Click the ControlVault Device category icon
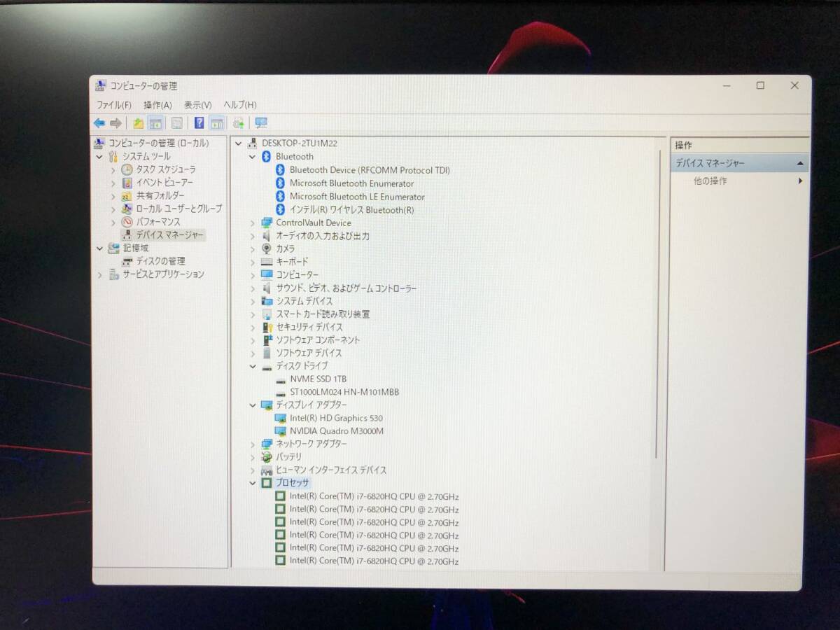This screenshot has width=840, height=630. [x=267, y=223]
